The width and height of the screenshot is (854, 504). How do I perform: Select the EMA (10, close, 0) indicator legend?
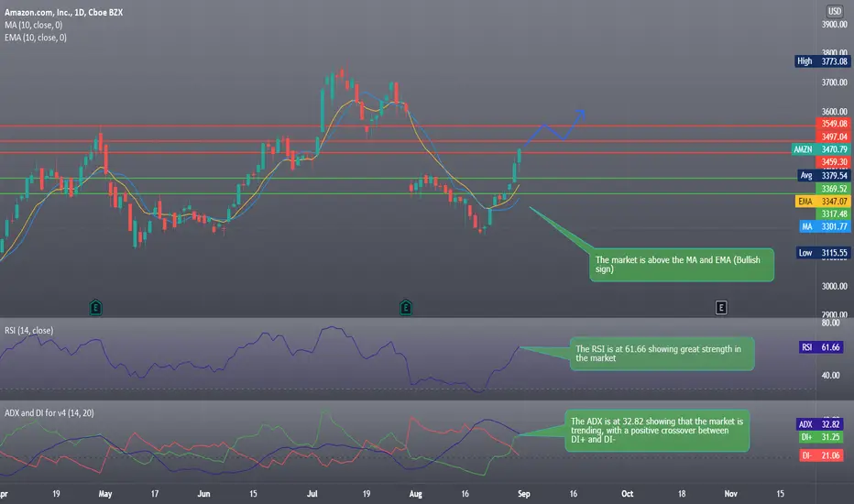pyautogui.click(x=36, y=38)
